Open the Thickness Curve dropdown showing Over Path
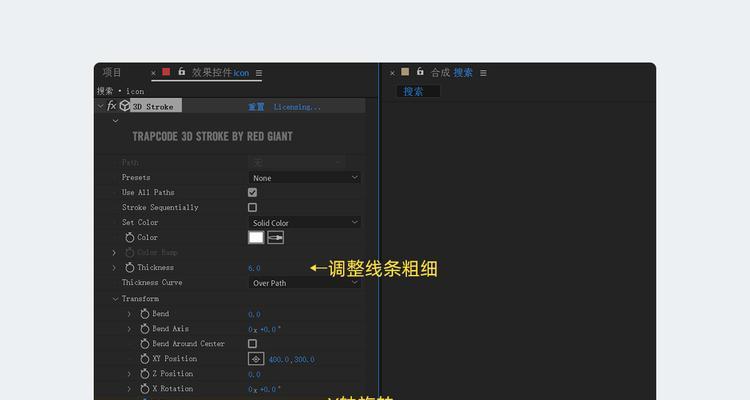Image resolution: width=750 pixels, height=400 pixels. coord(305,283)
